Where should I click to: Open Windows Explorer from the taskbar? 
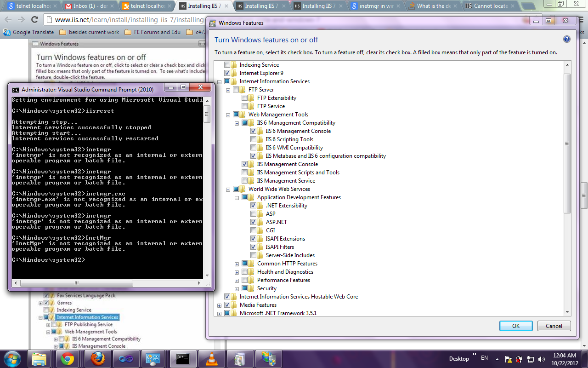coord(40,359)
